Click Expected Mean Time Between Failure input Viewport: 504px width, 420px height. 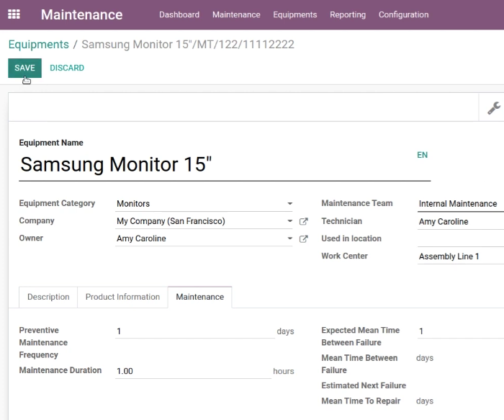[461, 331]
